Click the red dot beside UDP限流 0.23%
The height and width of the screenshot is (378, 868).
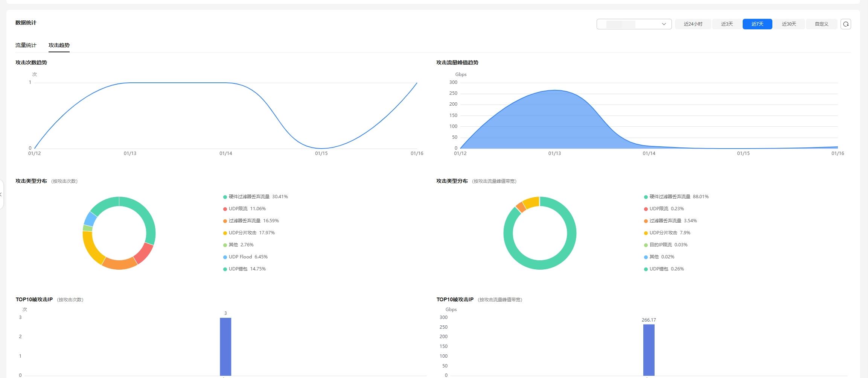[x=646, y=209]
